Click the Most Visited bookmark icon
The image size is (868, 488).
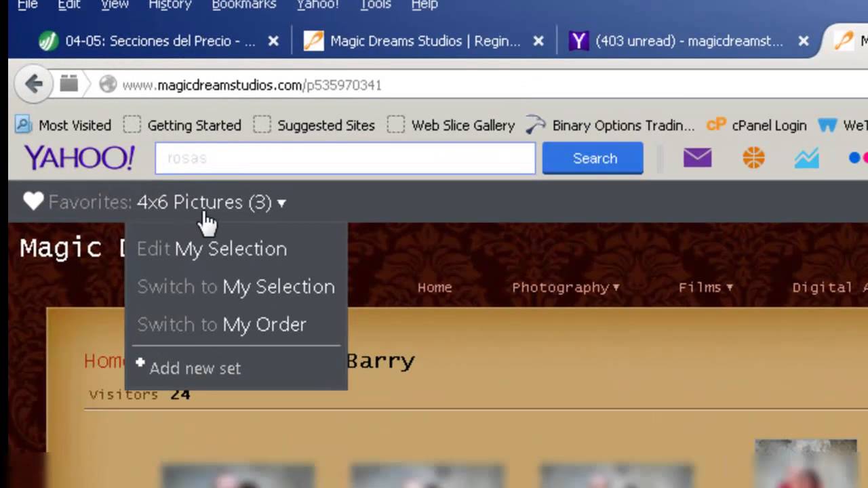23,125
